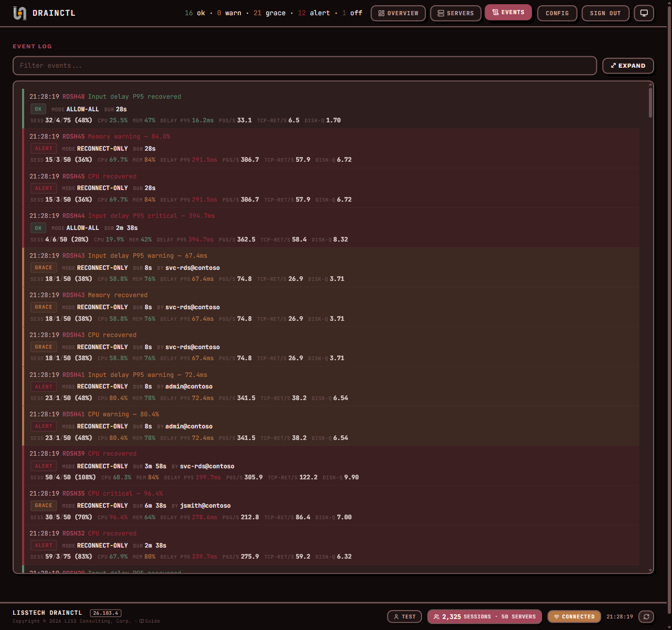Open the Overview tab
Viewport: 672px width, 630px height.
click(398, 13)
